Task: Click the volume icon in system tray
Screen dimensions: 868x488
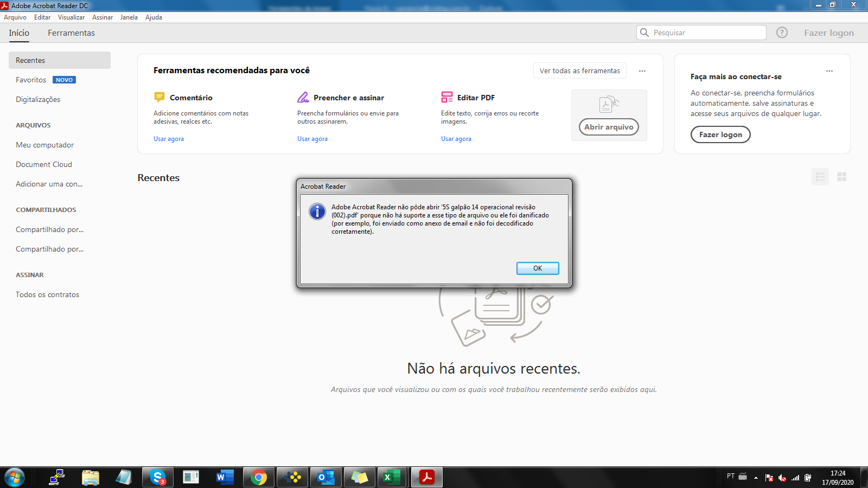Action: tap(782, 478)
